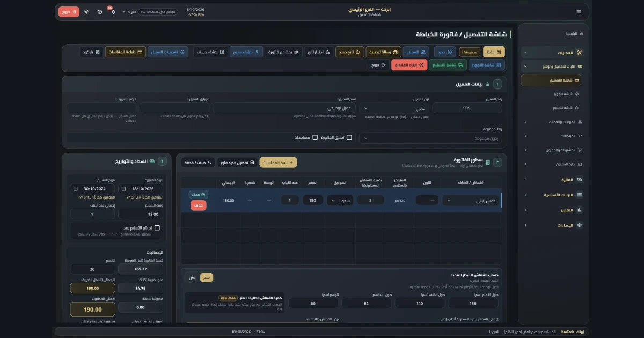Tick the مستعجلة urgent checkbox
The height and width of the screenshot is (338, 644).
click(x=315, y=138)
